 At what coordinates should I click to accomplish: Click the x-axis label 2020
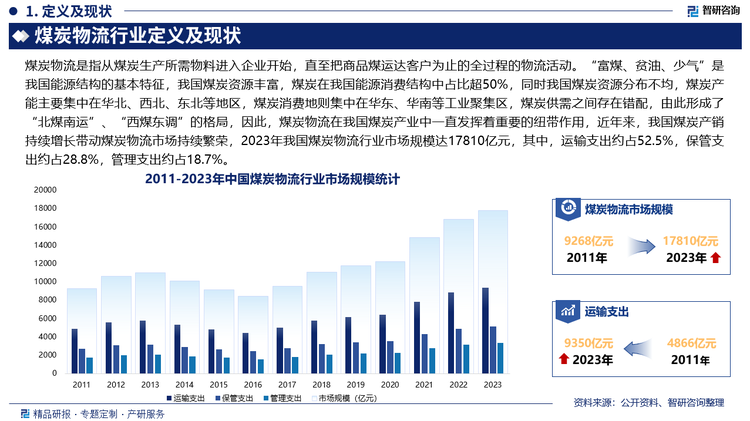point(390,385)
